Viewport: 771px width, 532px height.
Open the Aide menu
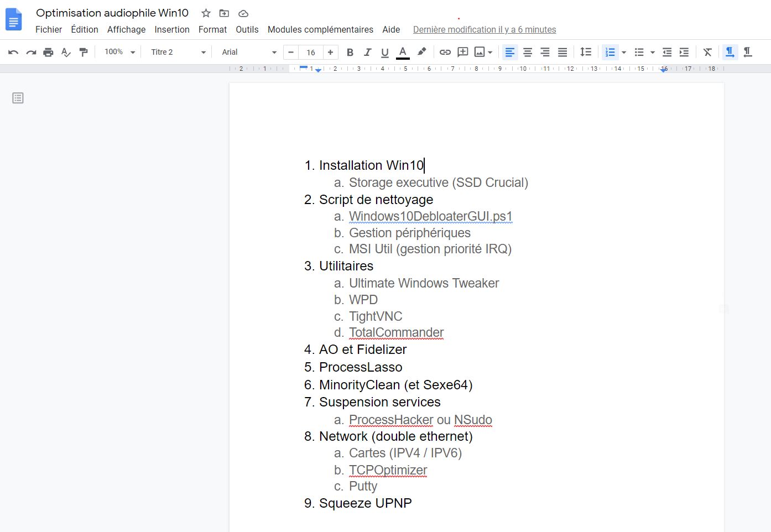(x=391, y=29)
